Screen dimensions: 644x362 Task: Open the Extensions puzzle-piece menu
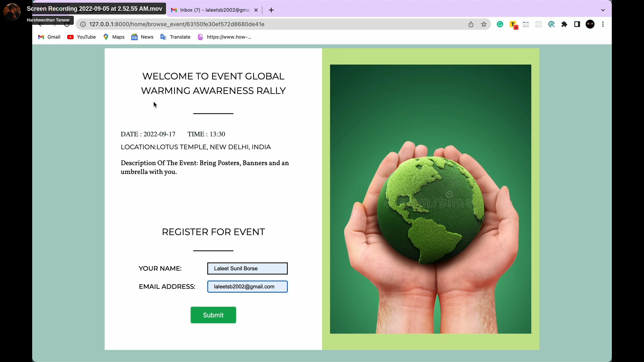click(x=564, y=24)
